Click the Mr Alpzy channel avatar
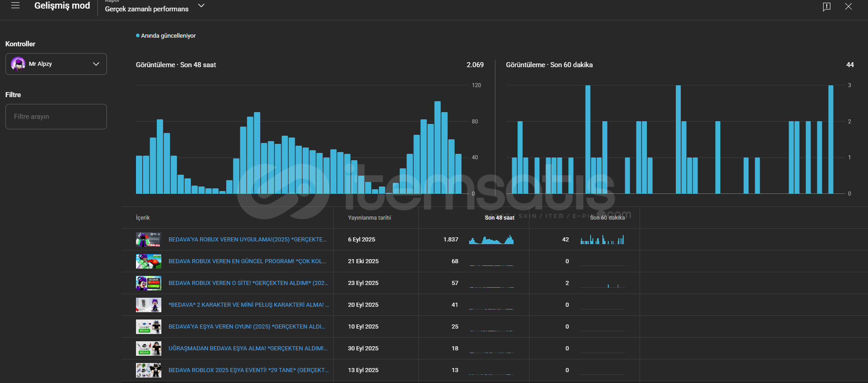This screenshot has width=868, height=383. (x=18, y=64)
